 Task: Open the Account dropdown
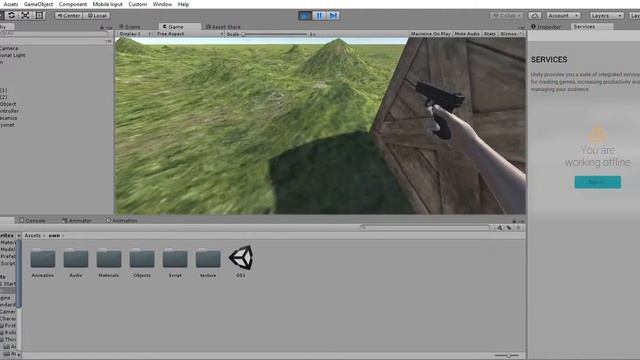click(563, 16)
